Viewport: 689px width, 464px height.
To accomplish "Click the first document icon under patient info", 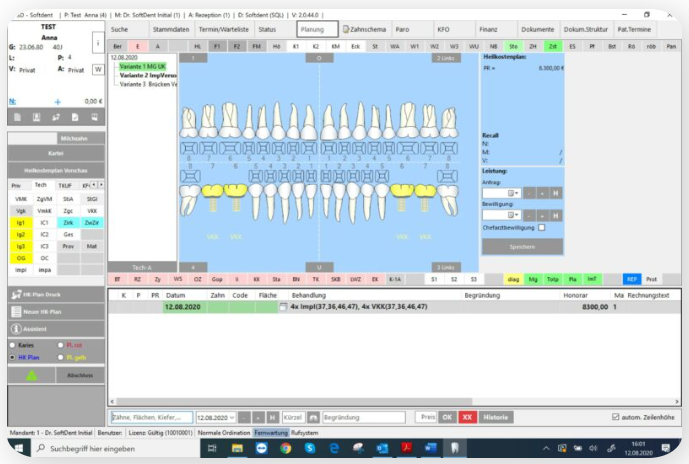I will tap(18, 117).
